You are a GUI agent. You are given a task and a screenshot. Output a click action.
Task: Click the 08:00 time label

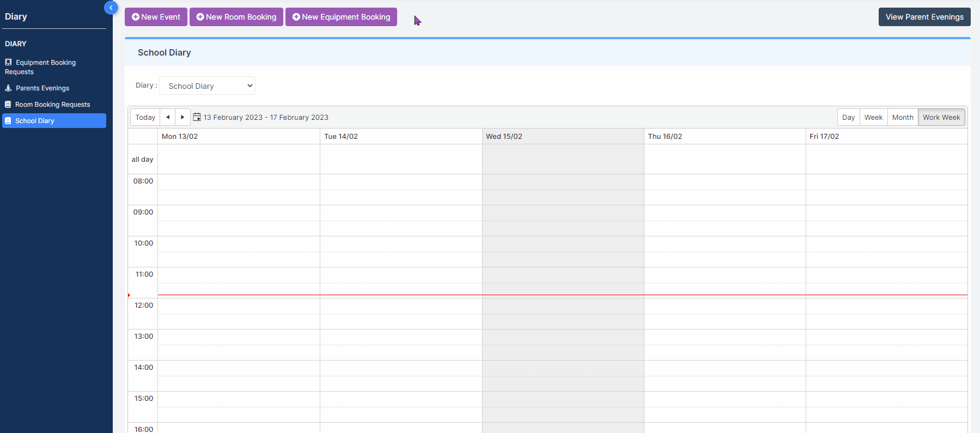click(x=143, y=181)
